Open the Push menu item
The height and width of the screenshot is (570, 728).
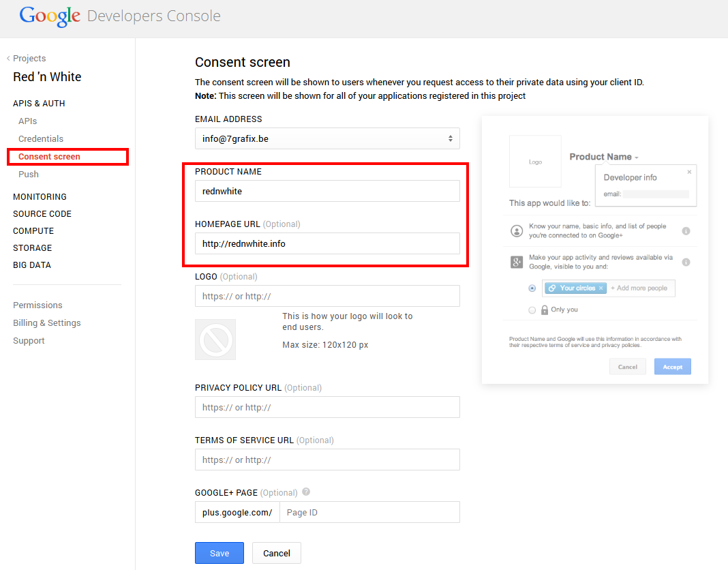29,175
